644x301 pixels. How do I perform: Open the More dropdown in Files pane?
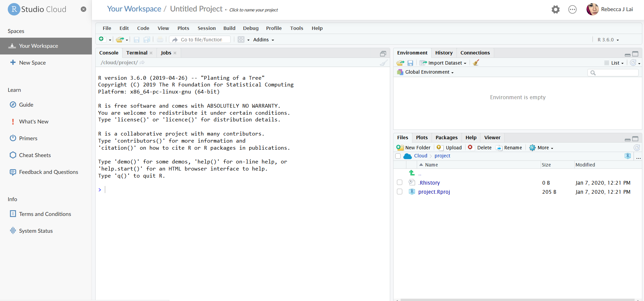[541, 148]
